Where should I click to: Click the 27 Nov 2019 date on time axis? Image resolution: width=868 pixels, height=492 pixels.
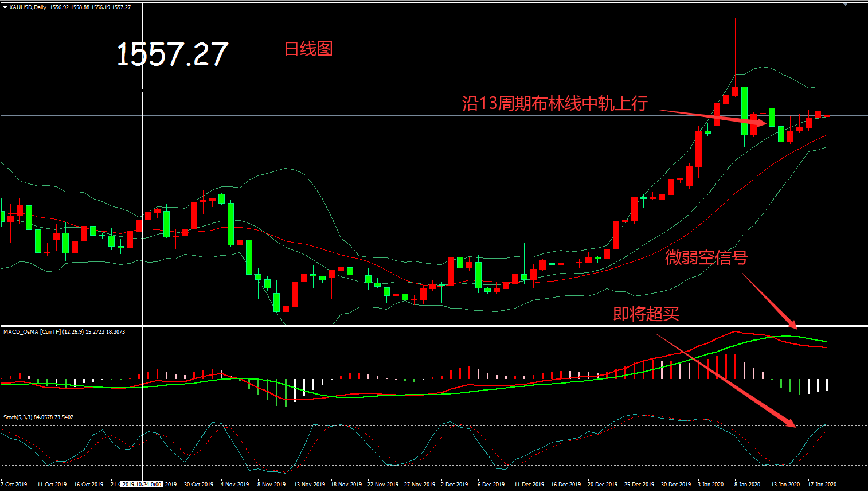[420, 485]
